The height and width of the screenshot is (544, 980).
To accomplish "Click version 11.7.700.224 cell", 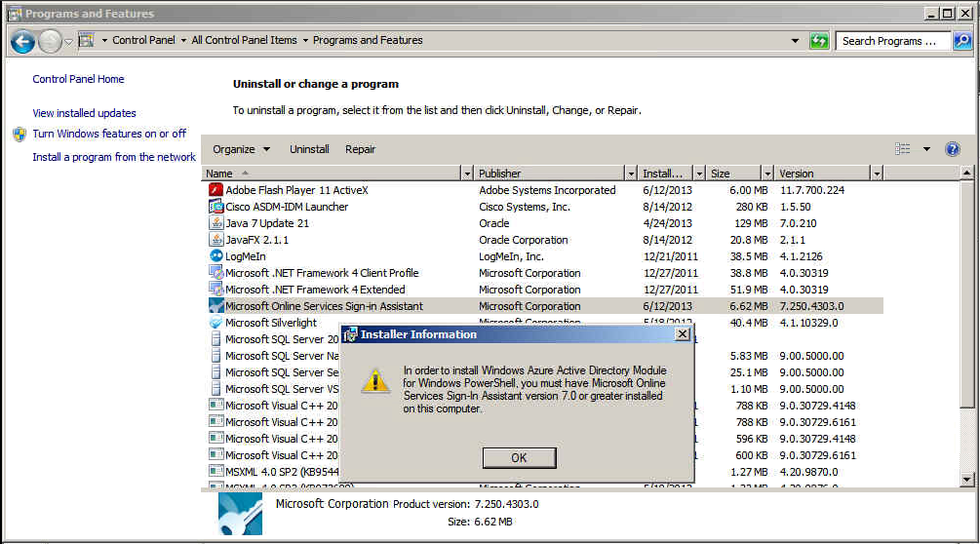I will pos(812,190).
